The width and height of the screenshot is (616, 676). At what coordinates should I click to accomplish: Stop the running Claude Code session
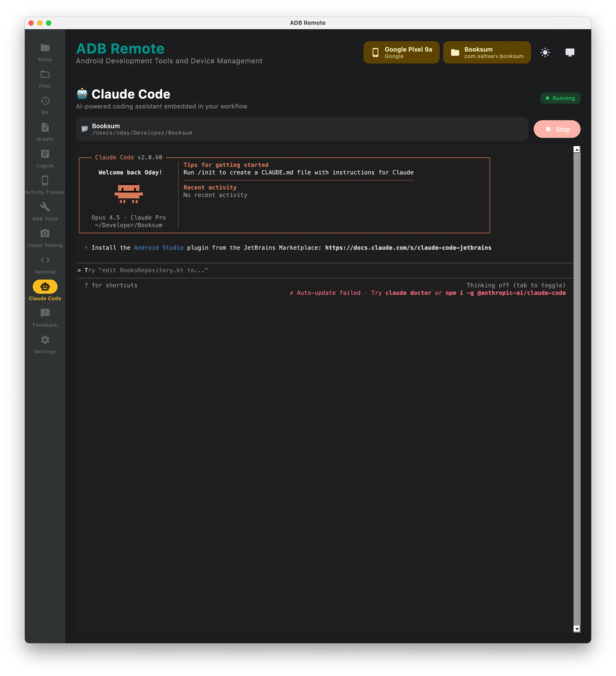tap(557, 129)
